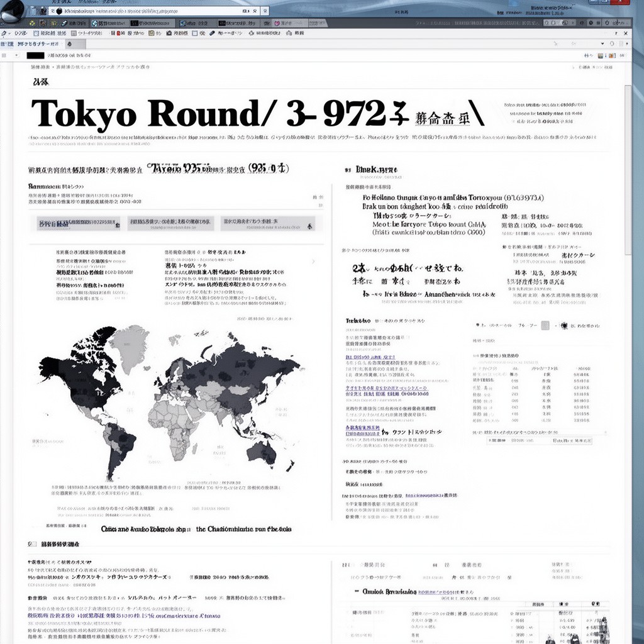The image size is (644, 644).
Task: Expand the chevron right of the text columns
Action: (313, 262)
